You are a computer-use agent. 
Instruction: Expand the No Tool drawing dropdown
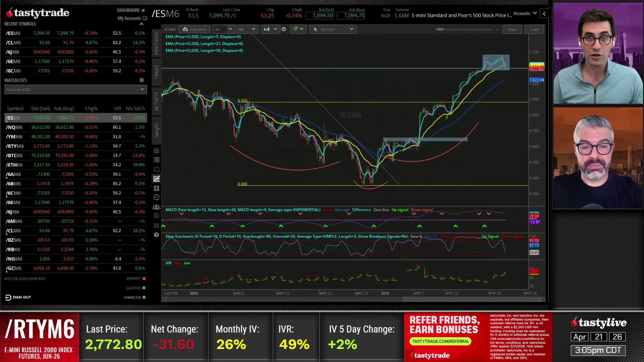pyautogui.click(x=333, y=29)
